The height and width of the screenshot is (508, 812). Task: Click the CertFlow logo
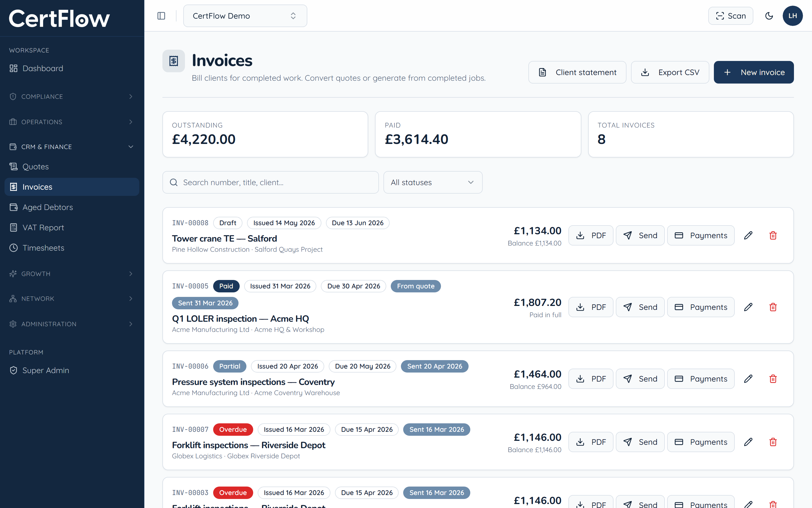click(59, 18)
